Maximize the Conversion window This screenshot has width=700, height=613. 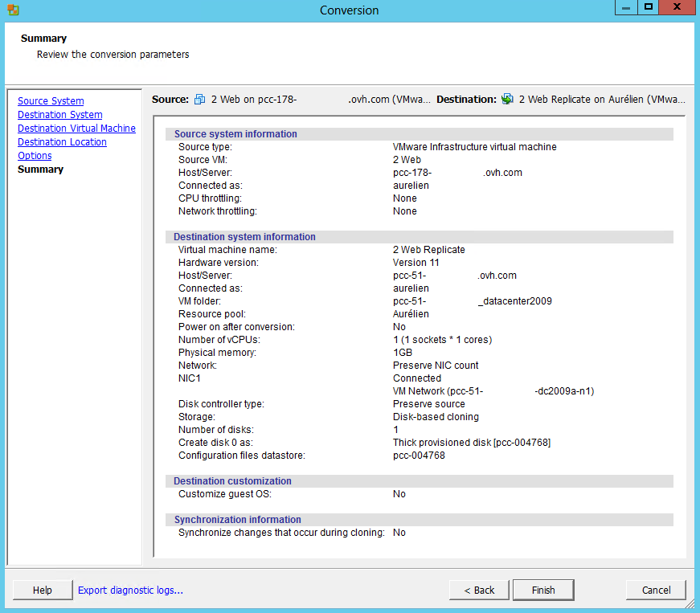[648, 8]
